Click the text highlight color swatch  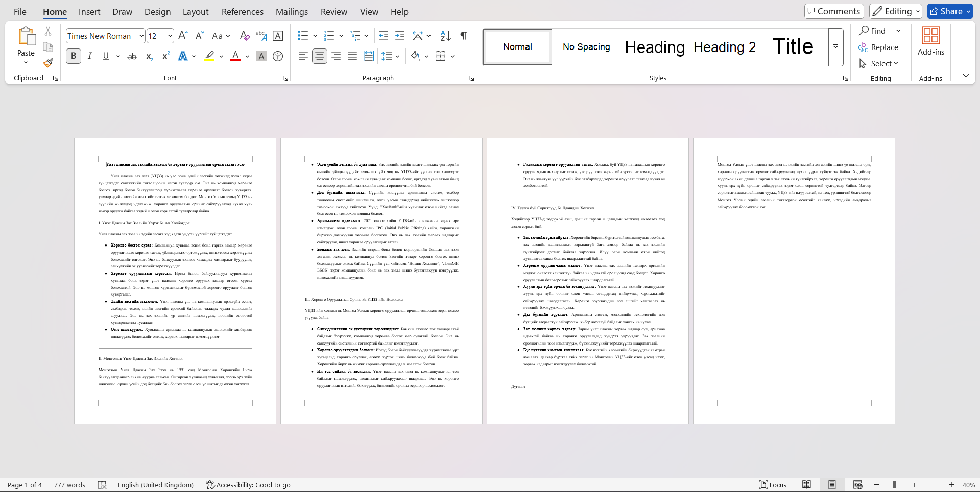pos(209,56)
